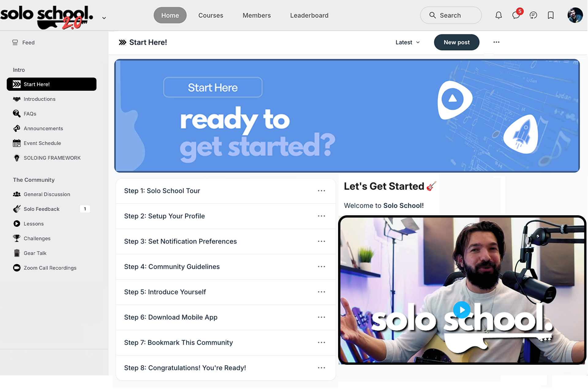Image resolution: width=588 pixels, height=392 pixels.
Task: Click the Search input field
Action: pos(451,15)
